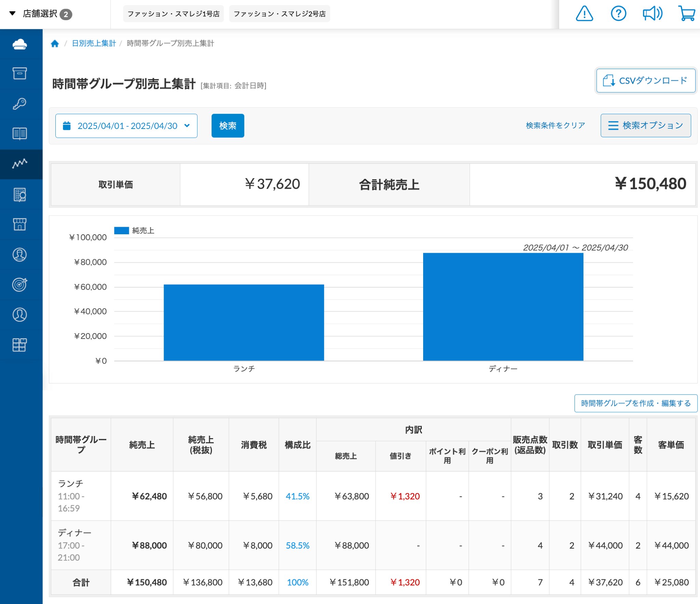
Task: Click the ￥37,620 summary transaction value
Action: point(272,184)
